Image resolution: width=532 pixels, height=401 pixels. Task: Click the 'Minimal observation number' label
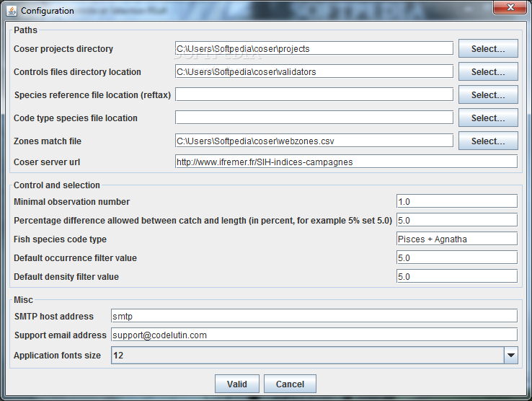[71, 202]
